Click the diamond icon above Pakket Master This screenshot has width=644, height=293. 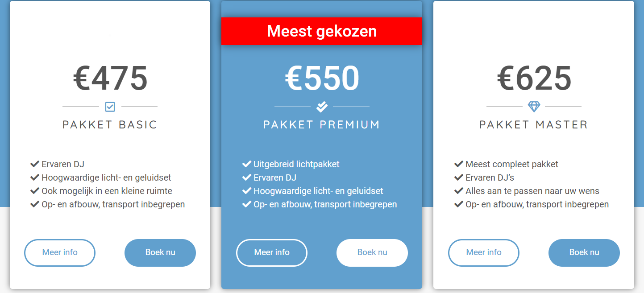click(534, 107)
